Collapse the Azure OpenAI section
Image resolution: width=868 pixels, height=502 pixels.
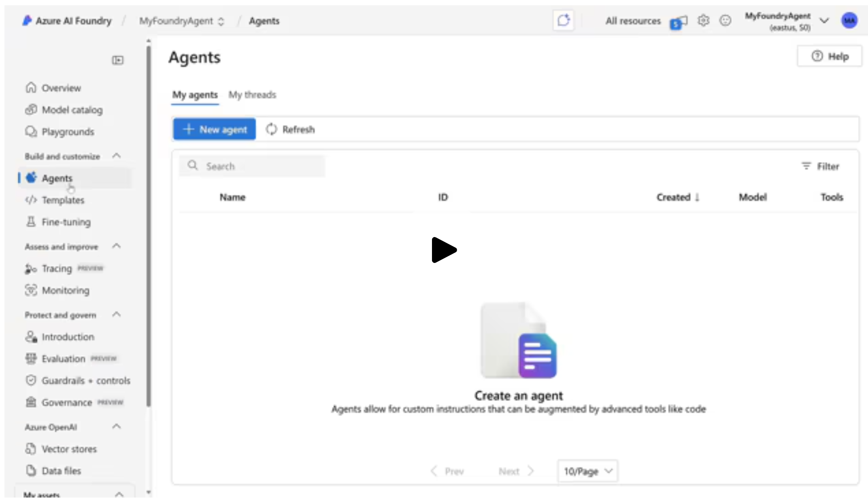pos(117,427)
